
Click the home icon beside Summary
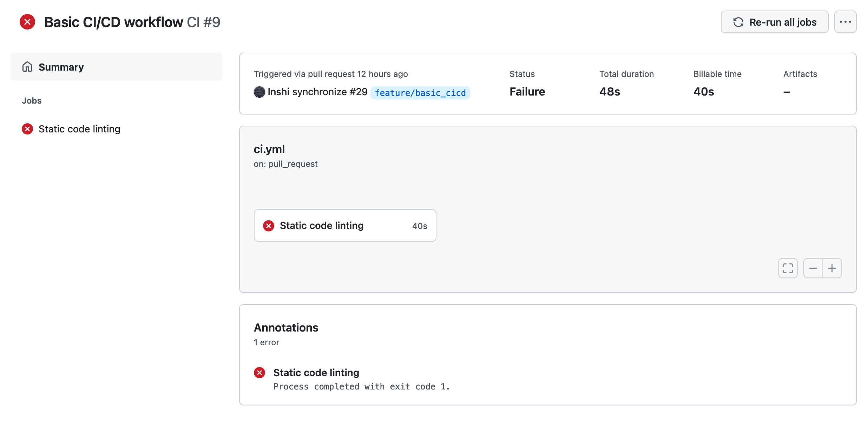point(28,66)
